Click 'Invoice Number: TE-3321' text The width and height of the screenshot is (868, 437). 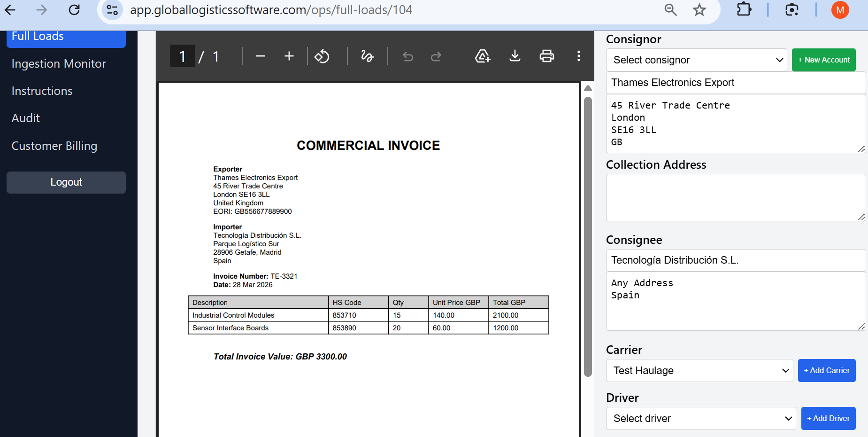[255, 276]
